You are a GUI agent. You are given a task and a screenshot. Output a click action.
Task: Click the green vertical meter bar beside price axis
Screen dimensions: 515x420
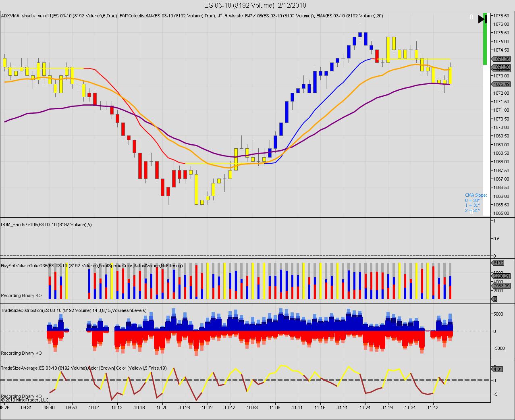coord(485,39)
